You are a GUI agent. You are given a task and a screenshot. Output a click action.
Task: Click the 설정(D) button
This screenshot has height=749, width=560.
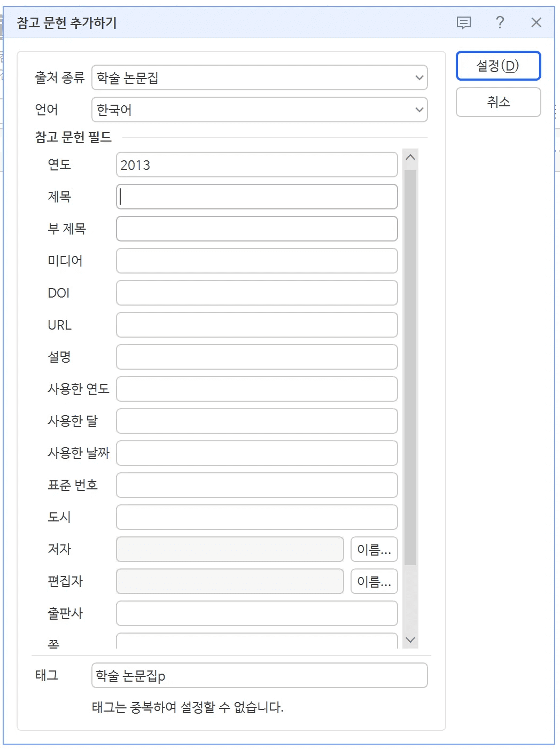click(497, 65)
